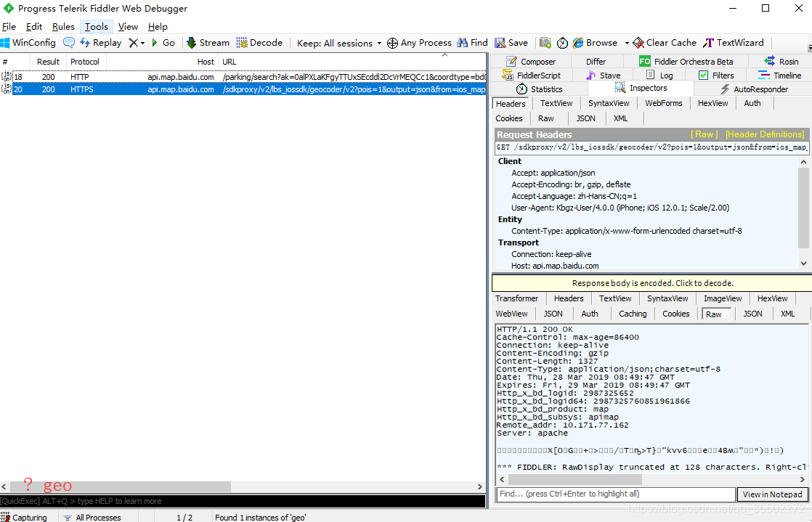Click the Go resume button
This screenshot has width=812, height=522.
point(163,43)
